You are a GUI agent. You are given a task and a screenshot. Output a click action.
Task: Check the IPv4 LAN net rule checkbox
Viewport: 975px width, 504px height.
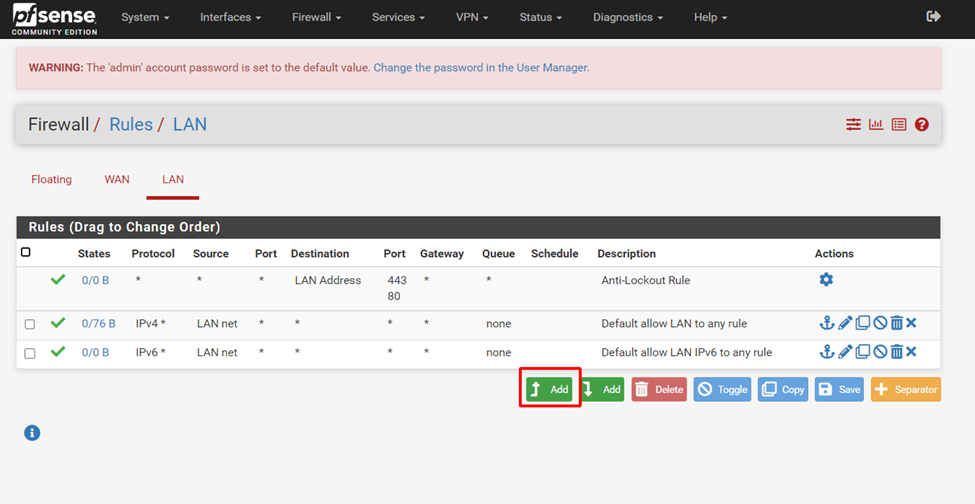[30, 324]
